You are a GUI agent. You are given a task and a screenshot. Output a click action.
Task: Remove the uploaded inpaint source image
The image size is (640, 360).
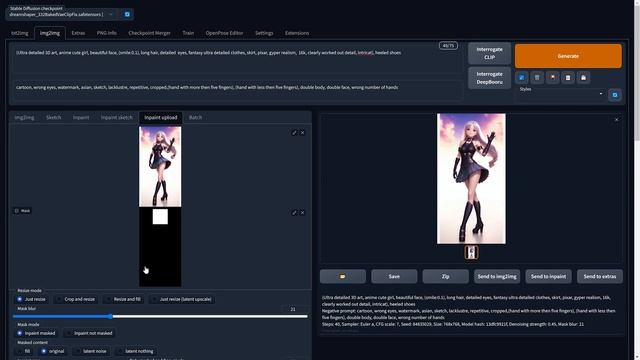(302, 133)
